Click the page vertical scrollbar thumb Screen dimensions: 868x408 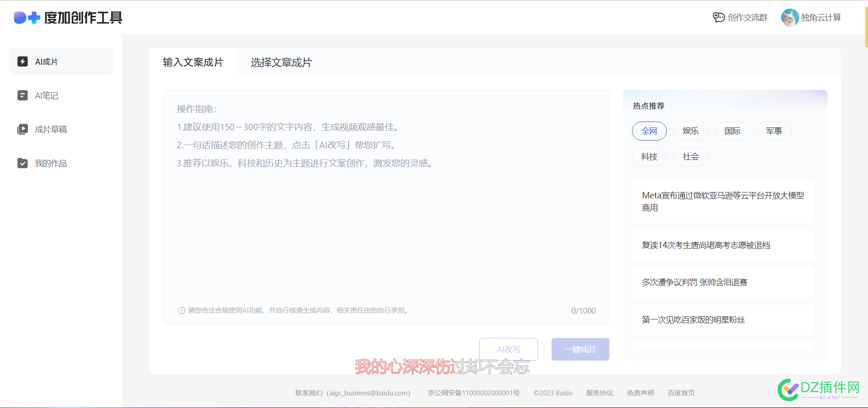pyautogui.click(x=866, y=27)
